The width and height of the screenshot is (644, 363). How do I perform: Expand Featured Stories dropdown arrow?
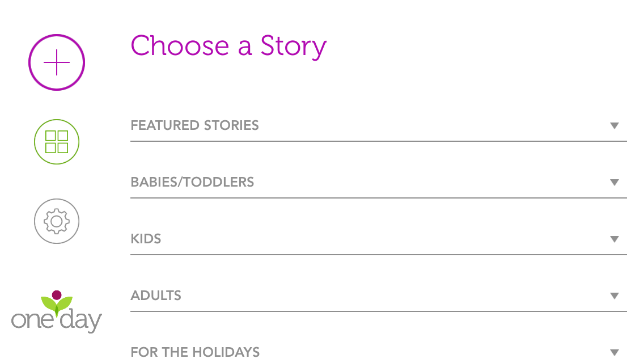pyautogui.click(x=615, y=126)
